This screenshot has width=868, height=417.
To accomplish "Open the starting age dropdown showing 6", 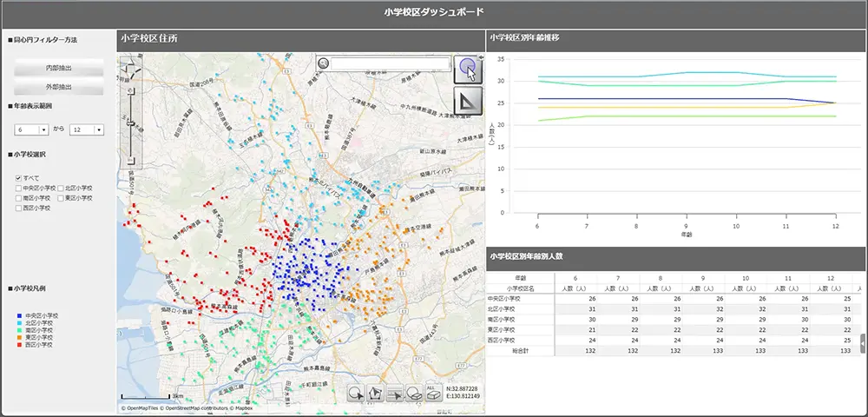I will click(x=32, y=129).
